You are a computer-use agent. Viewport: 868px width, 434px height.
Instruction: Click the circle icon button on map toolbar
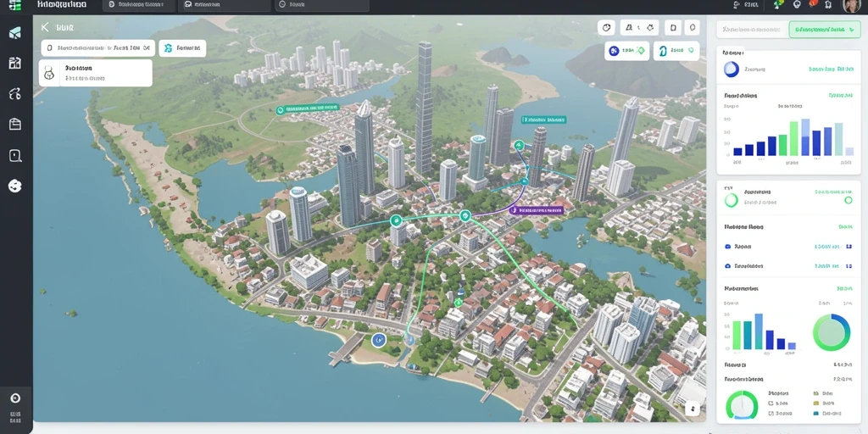(607, 27)
